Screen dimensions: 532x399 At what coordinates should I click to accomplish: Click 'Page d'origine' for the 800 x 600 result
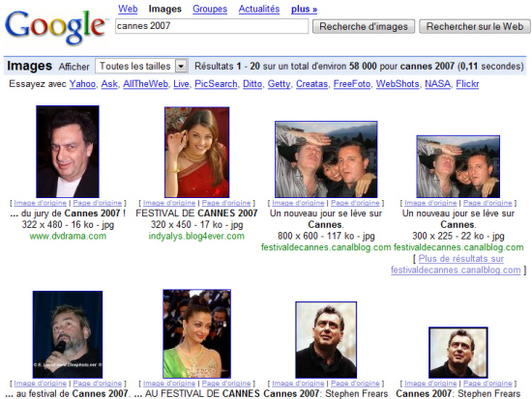click(x=355, y=203)
